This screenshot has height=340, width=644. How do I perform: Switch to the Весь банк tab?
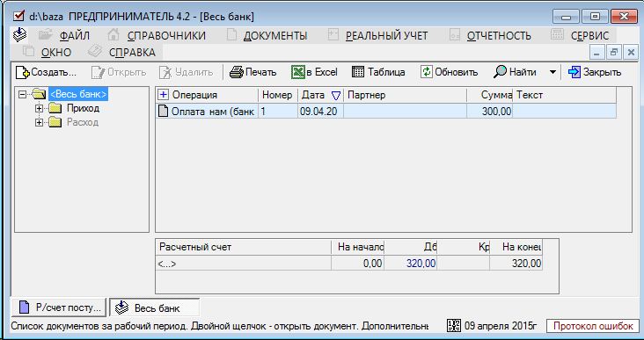[x=155, y=307]
